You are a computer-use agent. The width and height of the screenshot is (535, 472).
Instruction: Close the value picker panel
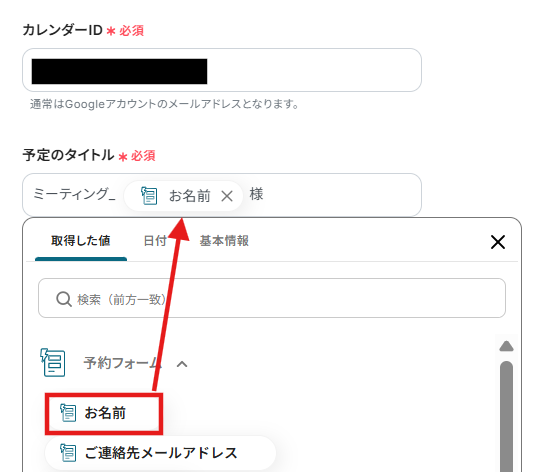[x=498, y=242]
